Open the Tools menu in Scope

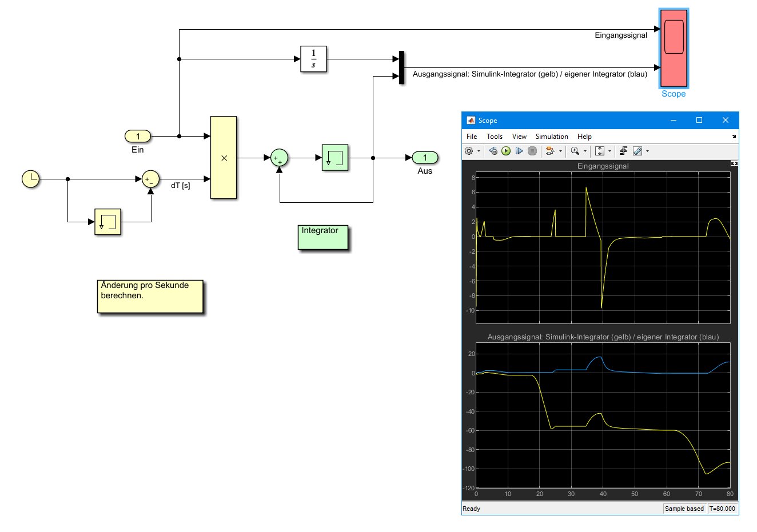494,137
